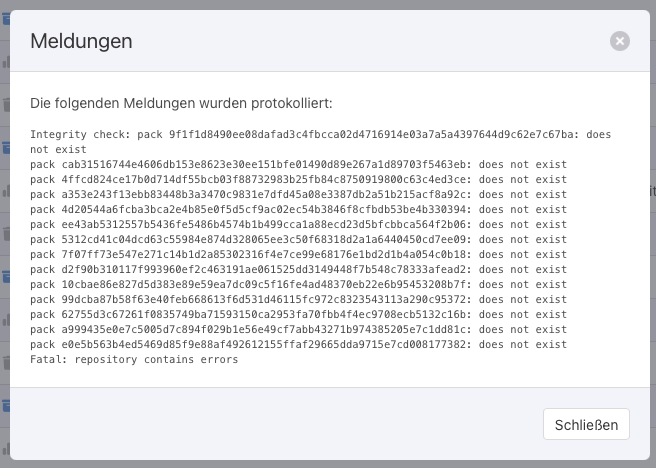
Task: Click the pack a999435e0e7c error line
Action: click(x=298, y=329)
